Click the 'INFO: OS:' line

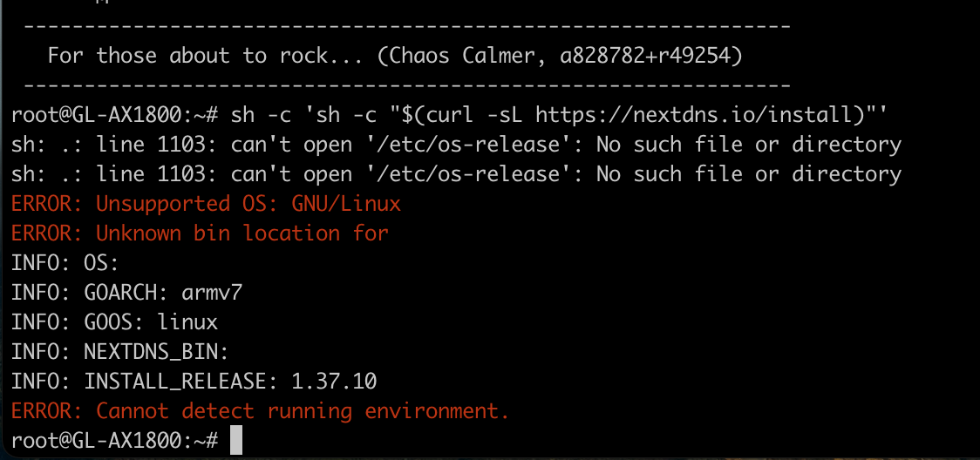(65, 263)
